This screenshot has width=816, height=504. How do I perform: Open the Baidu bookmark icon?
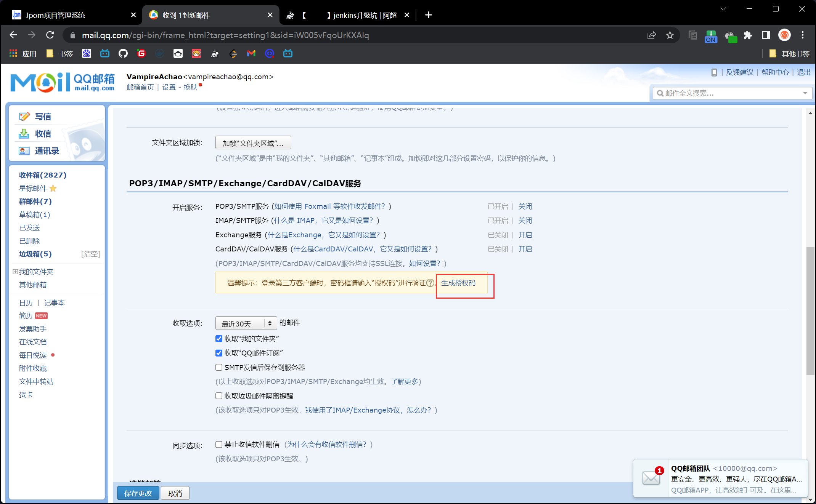click(x=86, y=53)
